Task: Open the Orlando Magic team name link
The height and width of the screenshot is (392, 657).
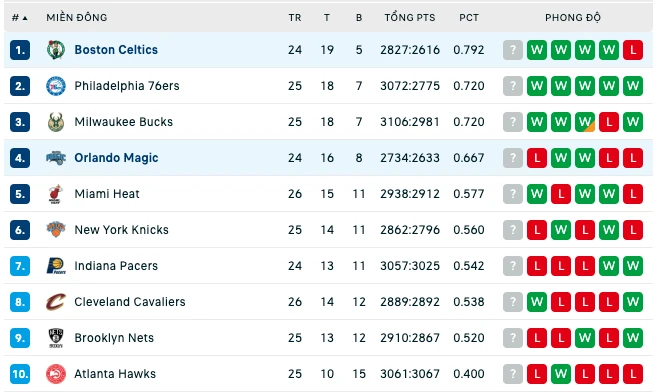Action: [116, 158]
